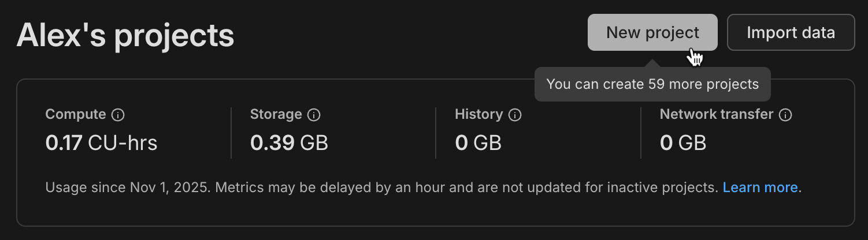
Task: Click the Alex's projects heading
Action: tap(125, 36)
